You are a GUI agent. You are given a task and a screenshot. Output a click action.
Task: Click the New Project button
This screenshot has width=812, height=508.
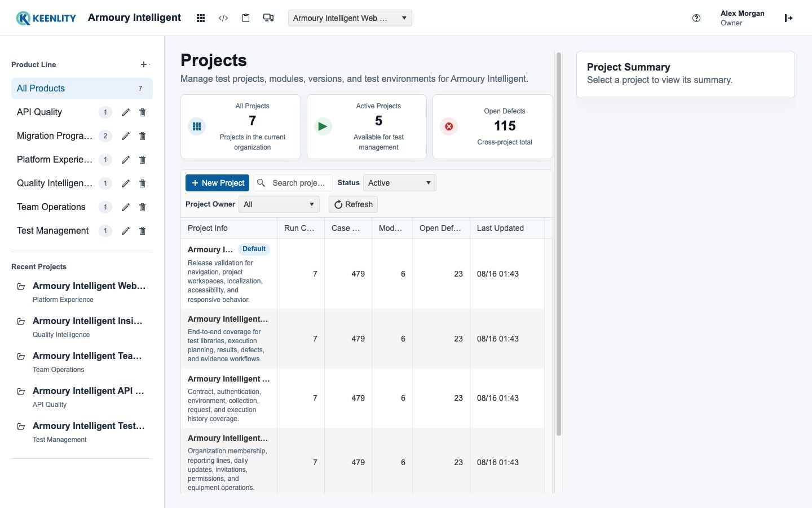pyautogui.click(x=217, y=183)
